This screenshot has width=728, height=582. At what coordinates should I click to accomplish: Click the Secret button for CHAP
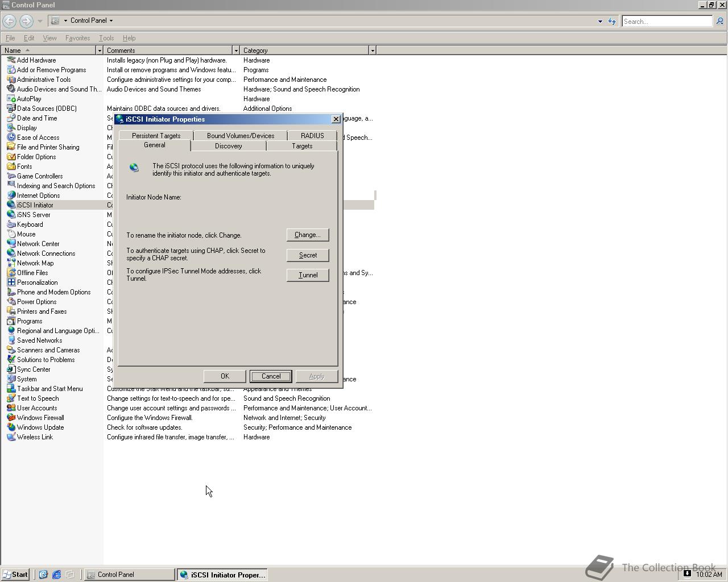[308, 255]
